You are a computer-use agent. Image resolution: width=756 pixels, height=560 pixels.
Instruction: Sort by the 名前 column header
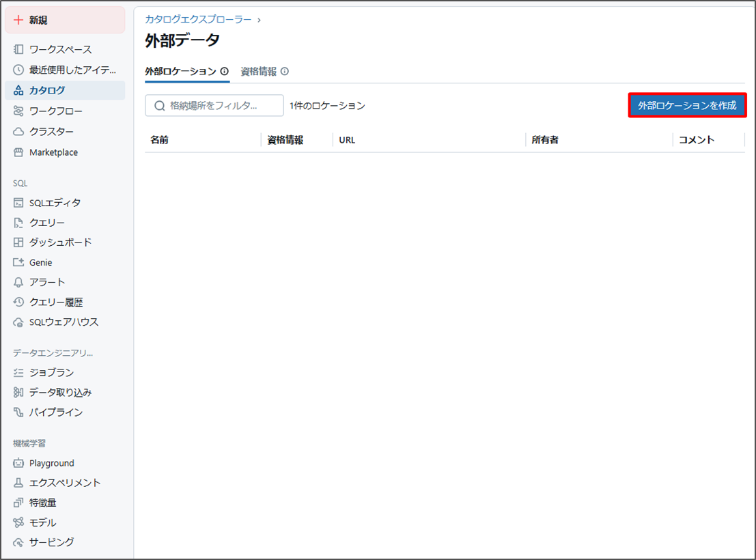[x=160, y=140]
